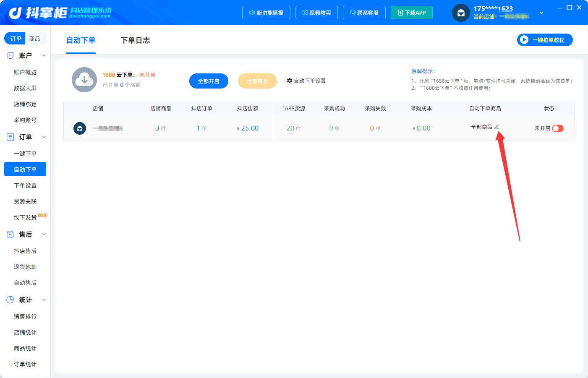Click the 订单 section list icon
Viewport: 588px width, 378px height.
tap(10, 137)
